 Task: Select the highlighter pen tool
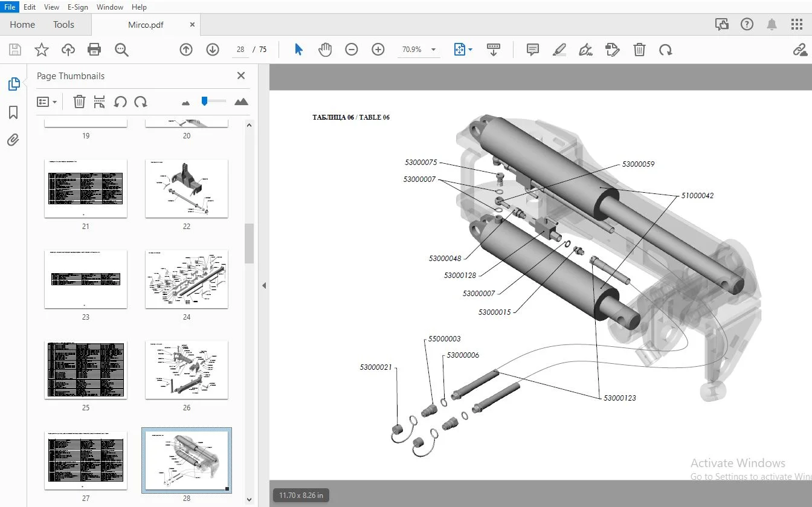point(559,50)
